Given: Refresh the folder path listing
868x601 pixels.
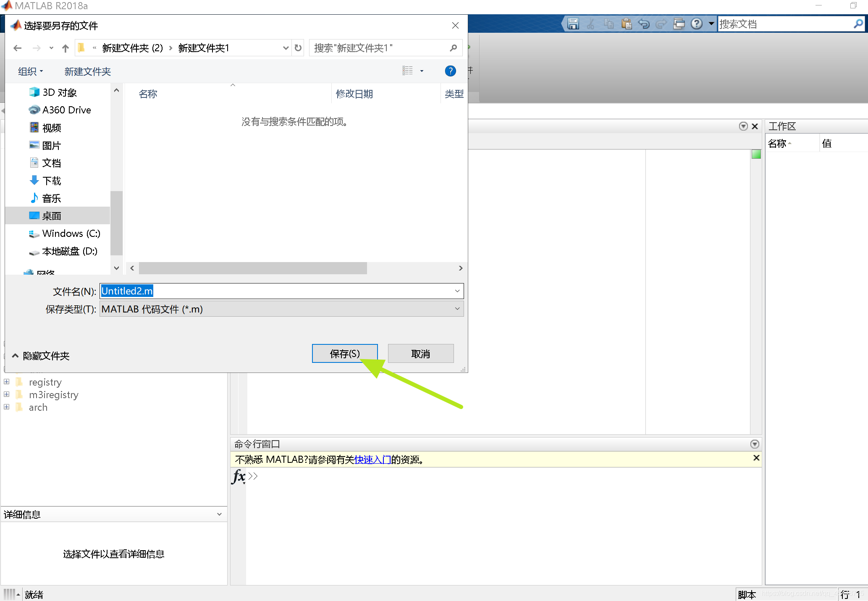Looking at the screenshot, I should coord(298,48).
